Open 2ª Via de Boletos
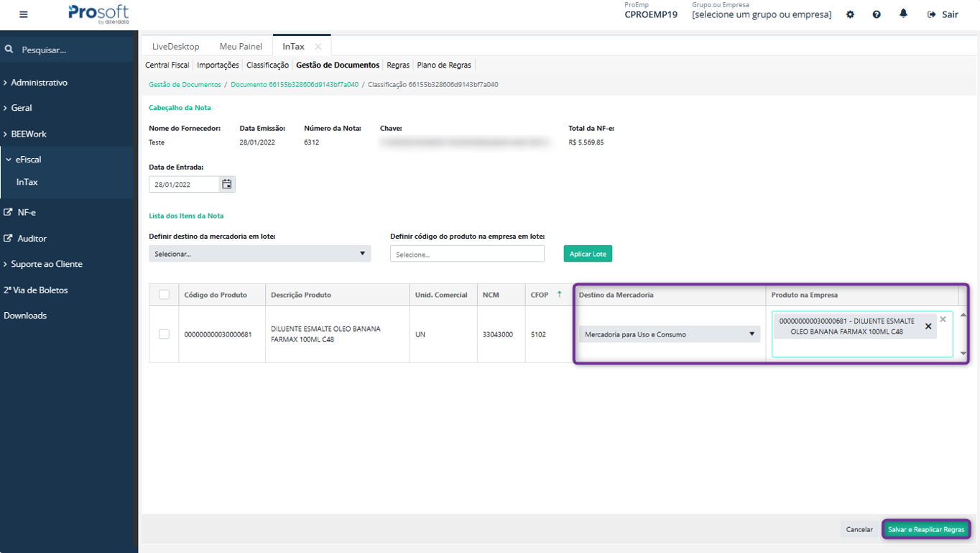The height and width of the screenshot is (553, 980). point(36,290)
